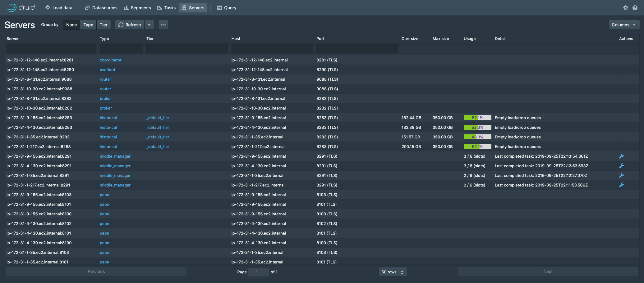
Task: Click the Port column filter field
Action: pos(357,49)
